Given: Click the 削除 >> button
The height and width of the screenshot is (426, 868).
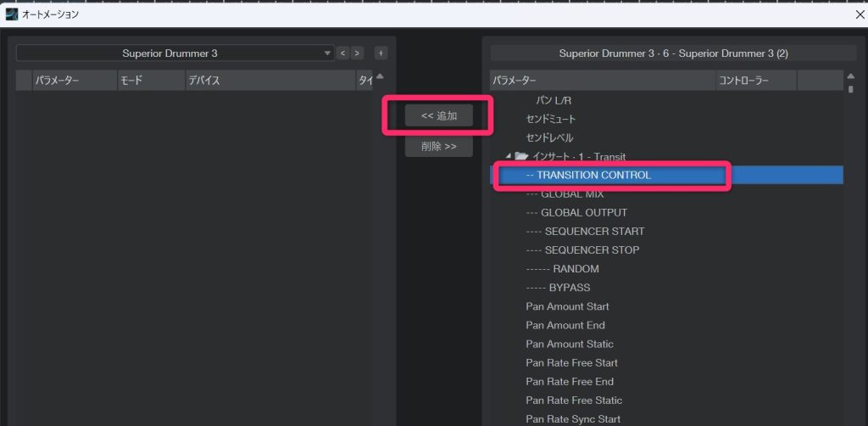Looking at the screenshot, I should click(438, 146).
